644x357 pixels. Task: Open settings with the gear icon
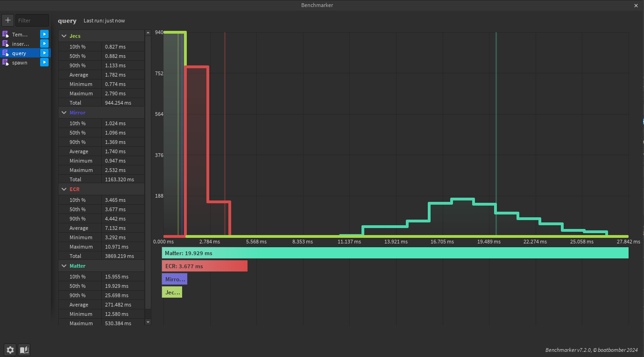pos(10,350)
